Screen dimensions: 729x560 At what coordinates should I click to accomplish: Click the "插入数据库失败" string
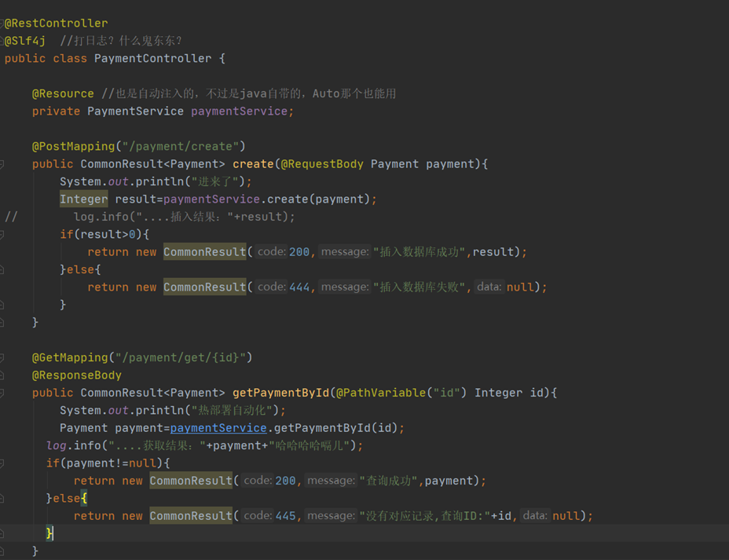coord(419,287)
